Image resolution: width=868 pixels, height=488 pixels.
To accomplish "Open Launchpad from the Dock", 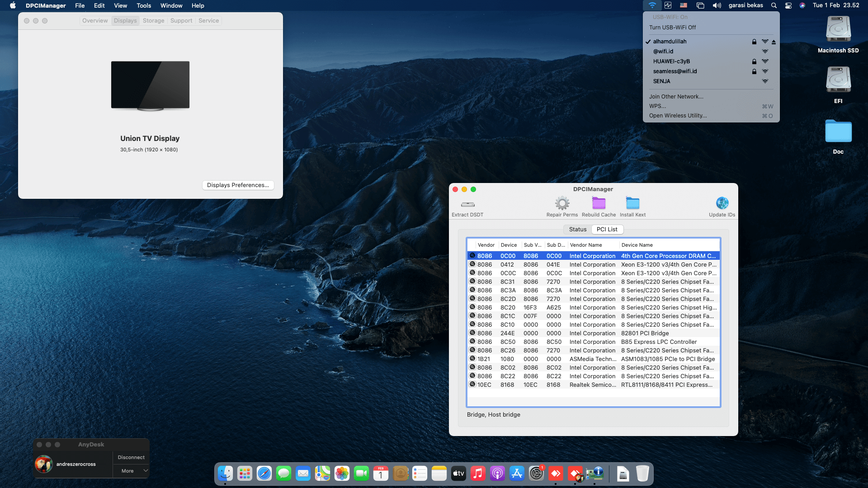I will (x=245, y=474).
